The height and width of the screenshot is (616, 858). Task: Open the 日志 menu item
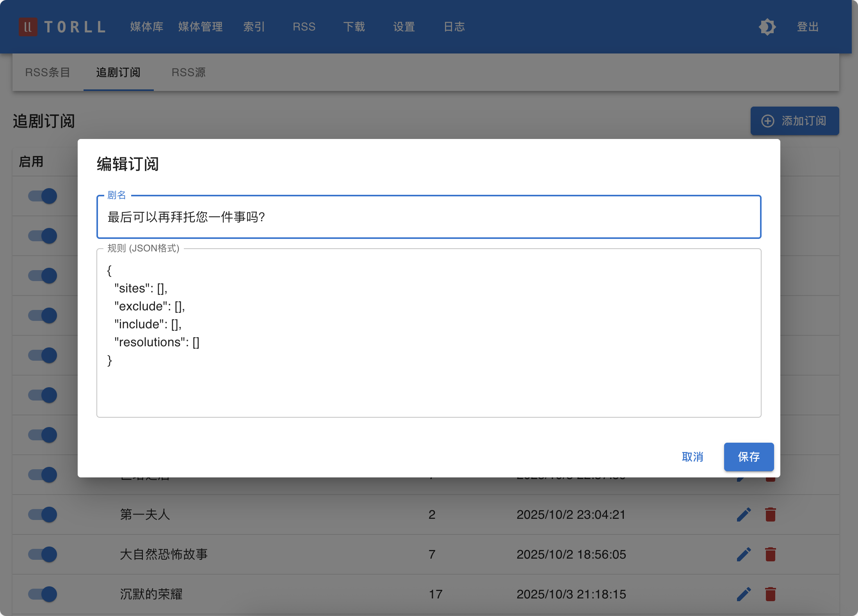point(454,27)
